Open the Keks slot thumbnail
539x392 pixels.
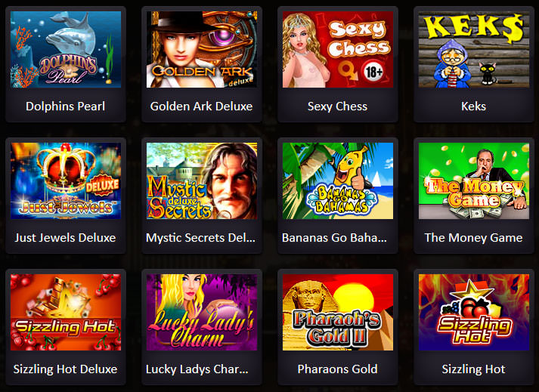(x=474, y=50)
